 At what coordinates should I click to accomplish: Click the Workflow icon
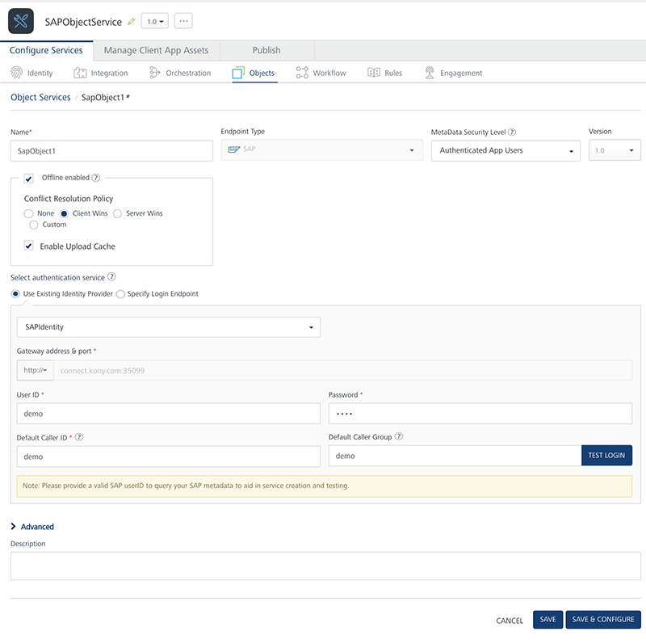click(302, 73)
